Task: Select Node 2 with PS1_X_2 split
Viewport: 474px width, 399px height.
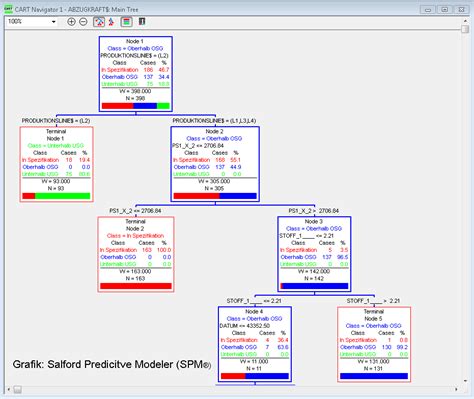Action: (x=215, y=164)
